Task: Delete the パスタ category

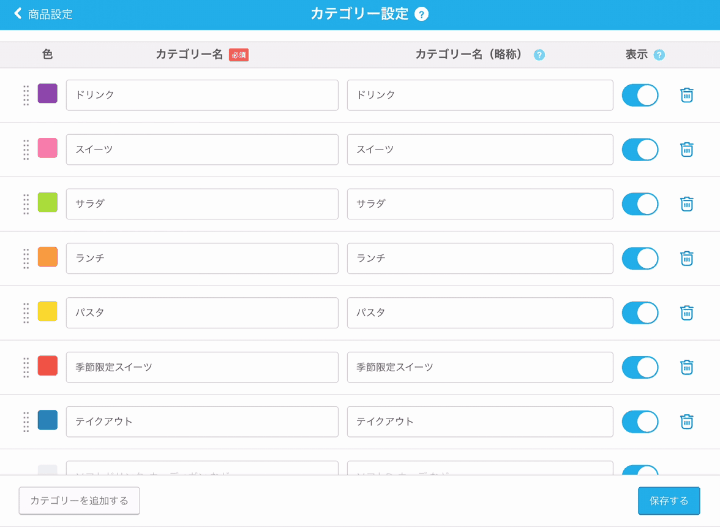Action: pos(686,313)
